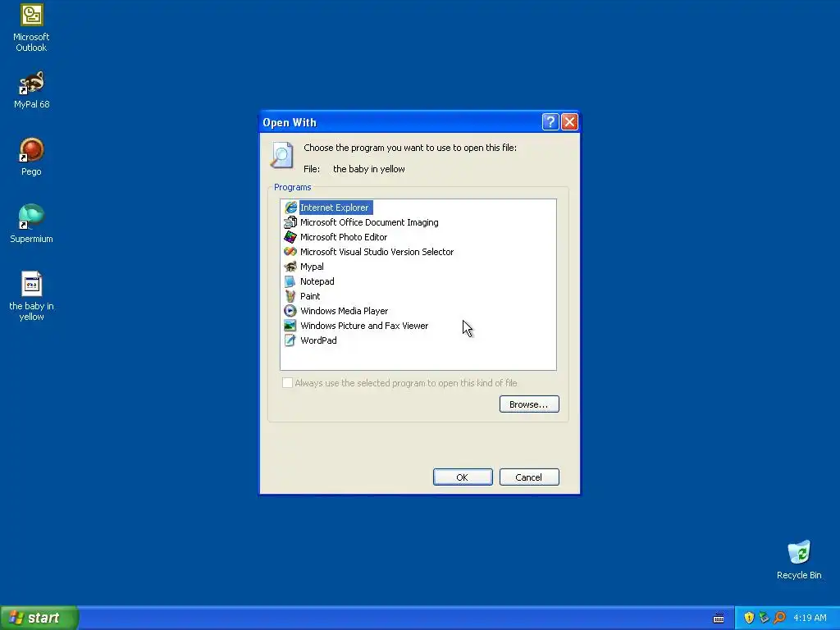Click the Microsoft Photo Editor icon
The height and width of the screenshot is (630, 840).
point(290,237)
